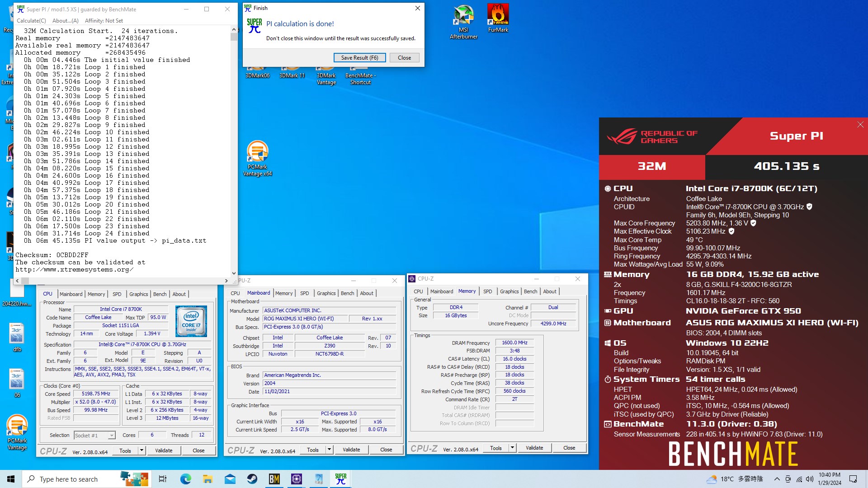Viewport: 868px width, 488px height.
Task: Select the Bench tab in the Mainboard CPU-Z window
Action: click(347, 293)
